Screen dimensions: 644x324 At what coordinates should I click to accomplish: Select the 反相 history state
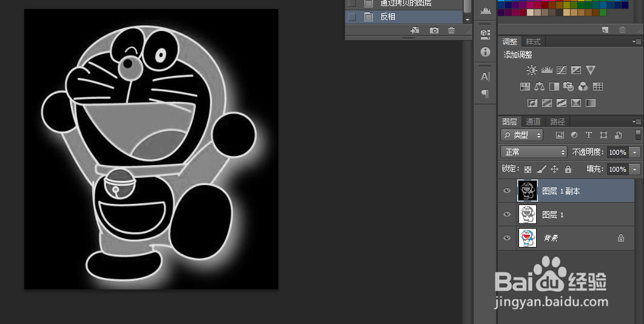click(x=404, y=17)
